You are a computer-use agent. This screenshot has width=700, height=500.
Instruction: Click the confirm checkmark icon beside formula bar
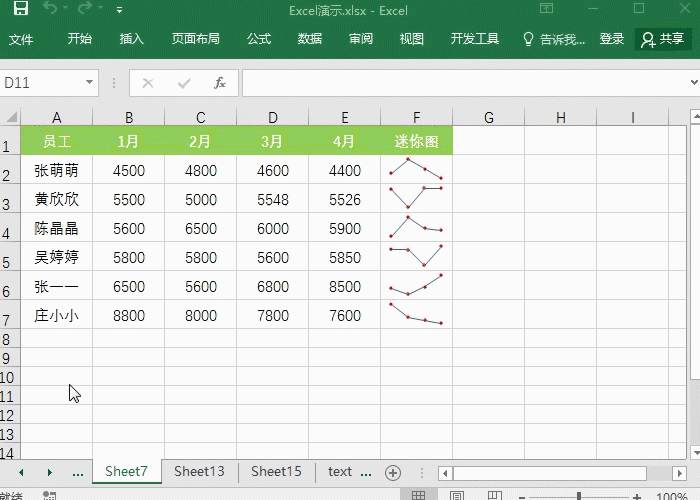click(x=183, y=83)
